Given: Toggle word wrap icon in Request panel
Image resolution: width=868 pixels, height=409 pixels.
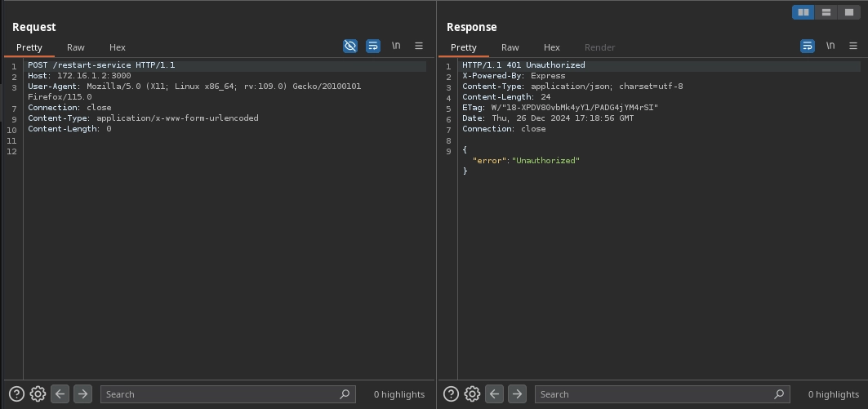Looking at the screenshot, I should point(373,47).
